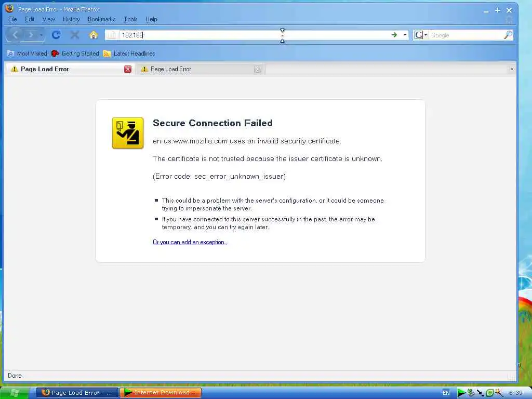The width and height of the screenshot is (532, 399).
Task: Open Internet Download taskbar button
Action: [x=161, y=393]
